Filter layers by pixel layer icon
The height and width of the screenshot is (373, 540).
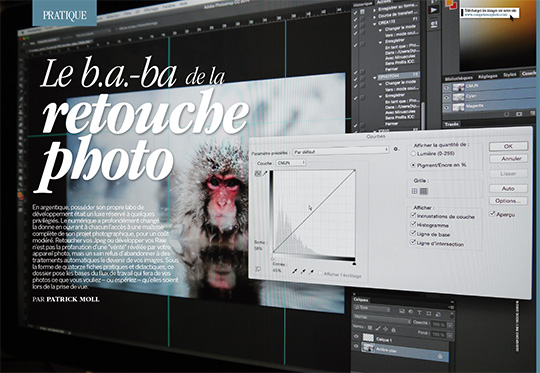(402, 311)
